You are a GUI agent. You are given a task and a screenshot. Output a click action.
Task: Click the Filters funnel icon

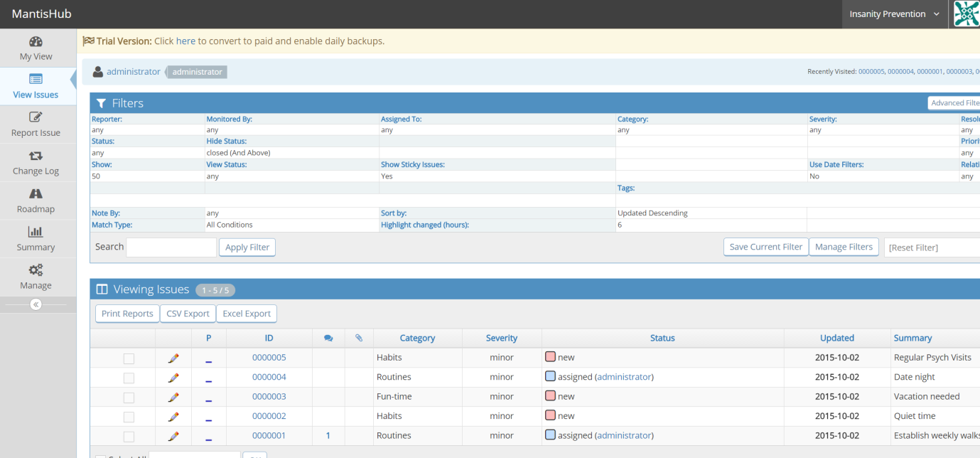(101, 103)
